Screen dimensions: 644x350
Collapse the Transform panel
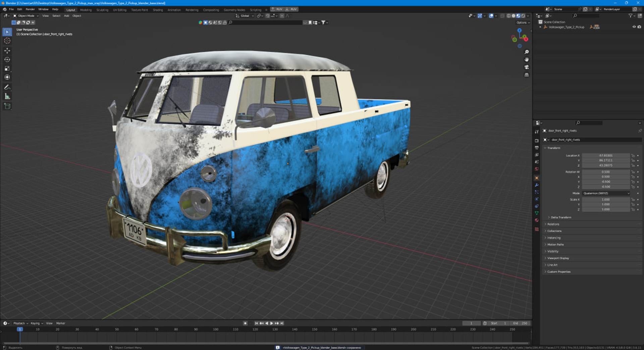[x=553, y=148]
